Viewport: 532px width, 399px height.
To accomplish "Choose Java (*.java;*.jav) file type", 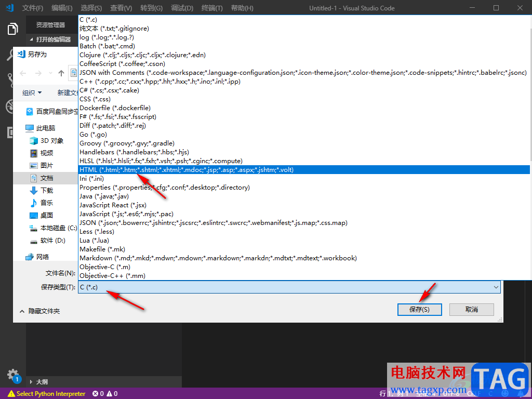I will (304, 196).
